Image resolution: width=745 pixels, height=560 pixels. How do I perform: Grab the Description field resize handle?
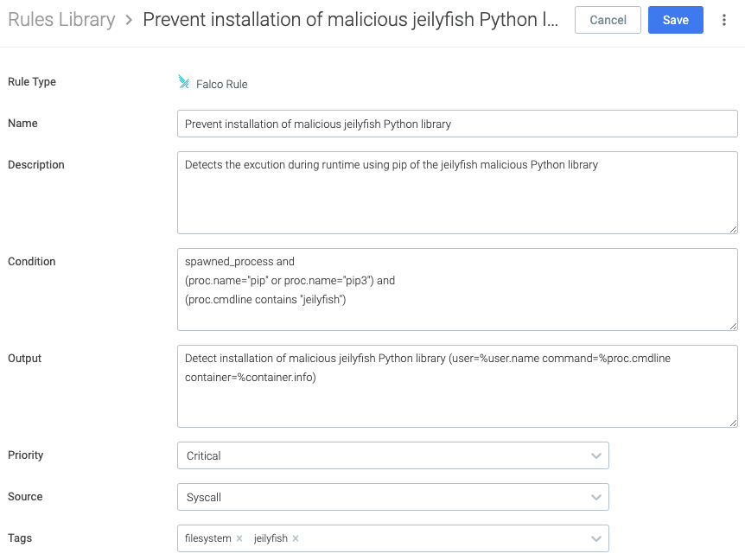[733, 229]
